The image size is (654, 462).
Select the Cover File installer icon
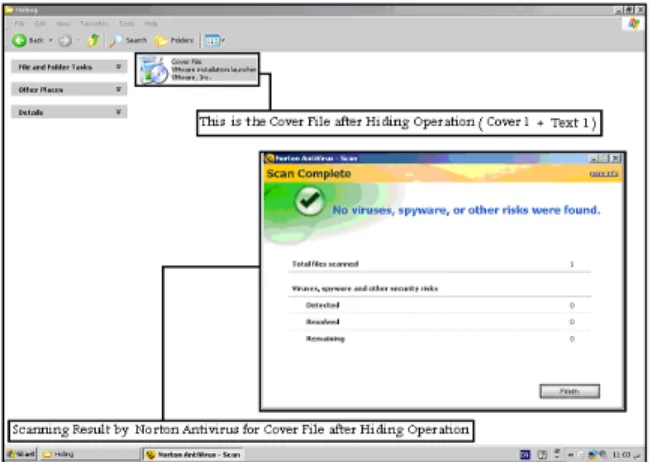click(153, 70)
